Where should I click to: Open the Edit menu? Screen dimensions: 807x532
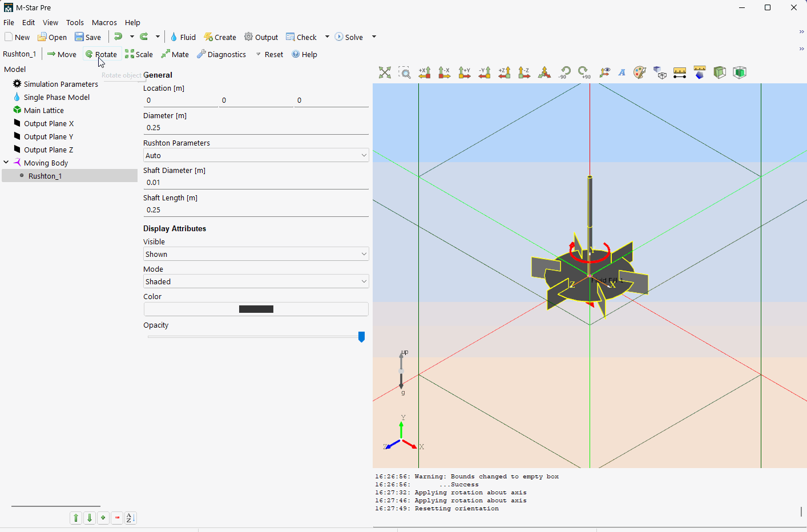29,22
